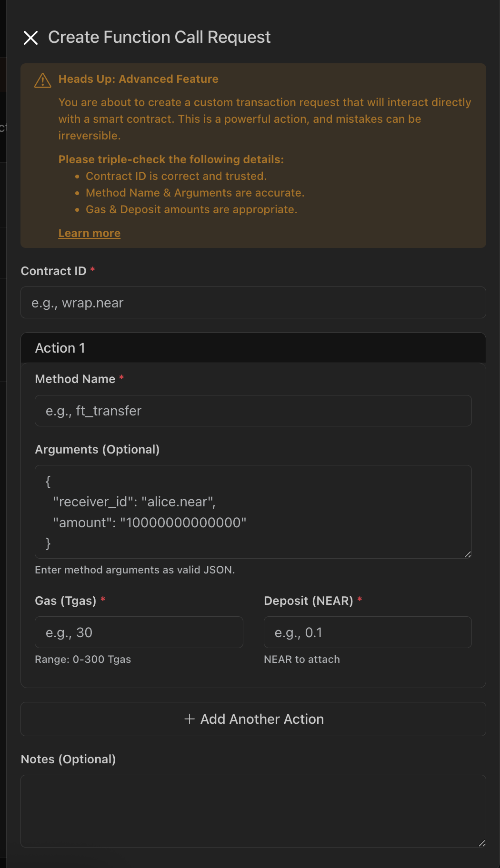The width and height of the screenshot is (500, 868).
Task: Click inside the Method Name field
Action: click(x=253, y=410)
